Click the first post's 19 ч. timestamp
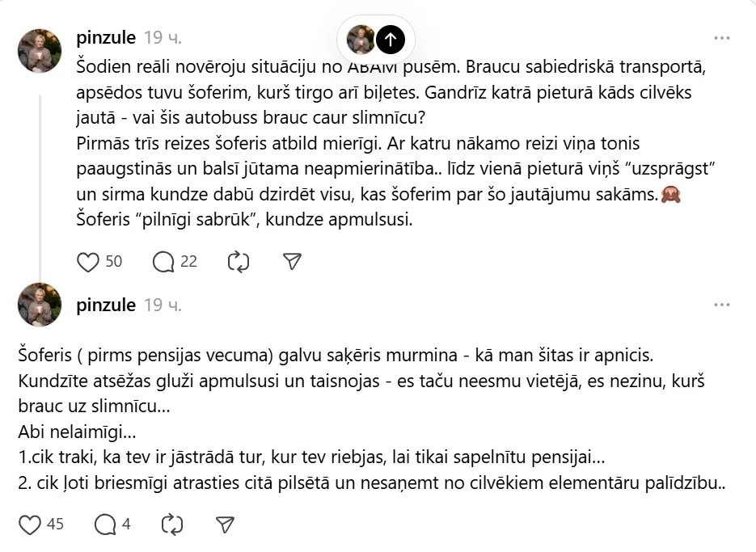 click(x=163, y=38)
